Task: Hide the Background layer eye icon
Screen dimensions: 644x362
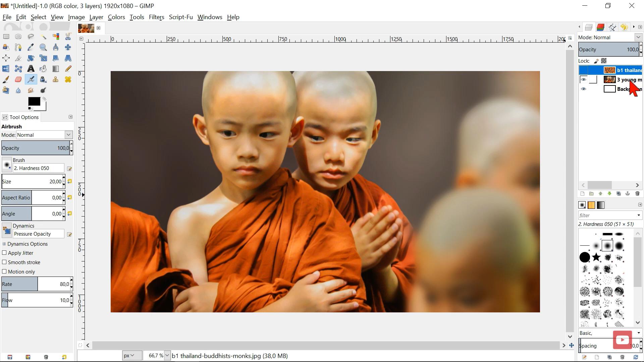Action: tap(583, 89)
